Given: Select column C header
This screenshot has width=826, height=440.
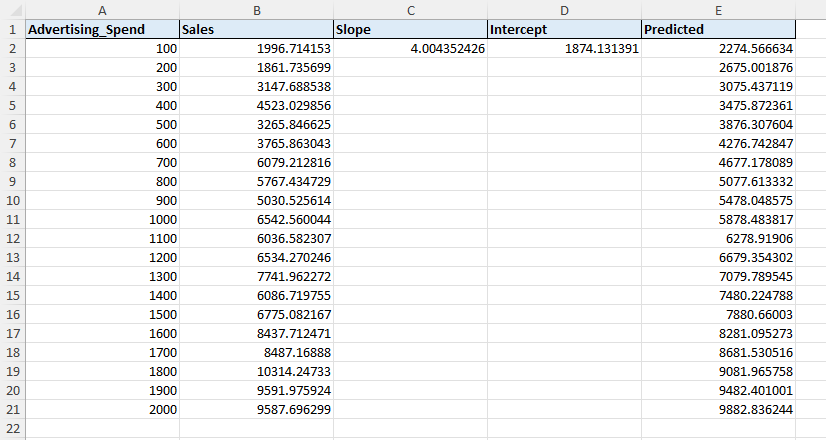Looking at the screenshot, I should coord(410,11).
